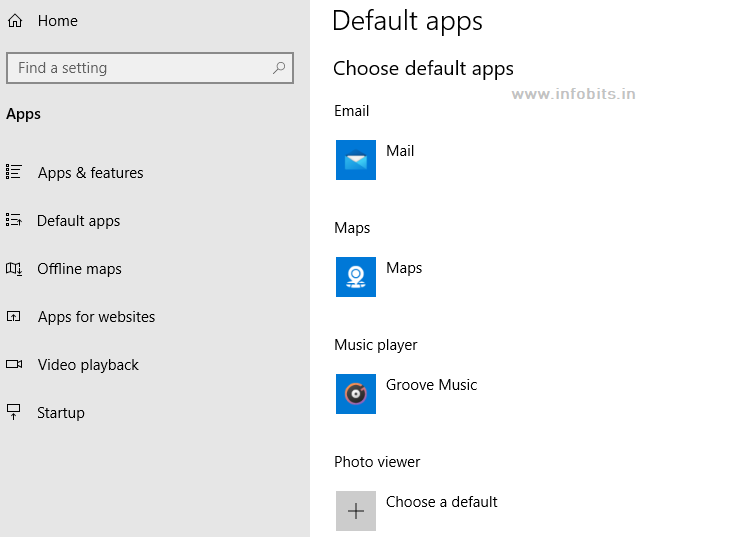Click the Home house icon
729x537 pixels.
tap(15, 20)
